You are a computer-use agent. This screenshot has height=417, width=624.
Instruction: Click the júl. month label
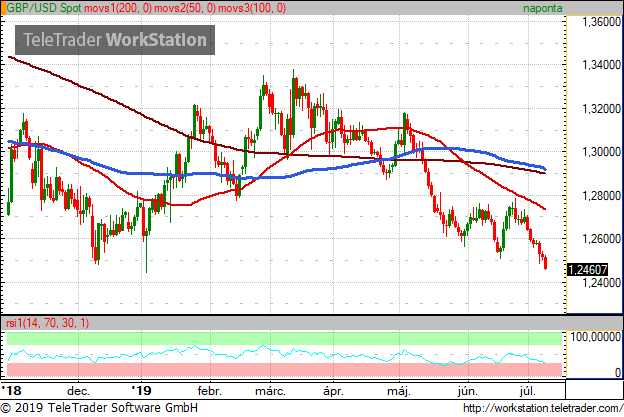click(528, 391)
